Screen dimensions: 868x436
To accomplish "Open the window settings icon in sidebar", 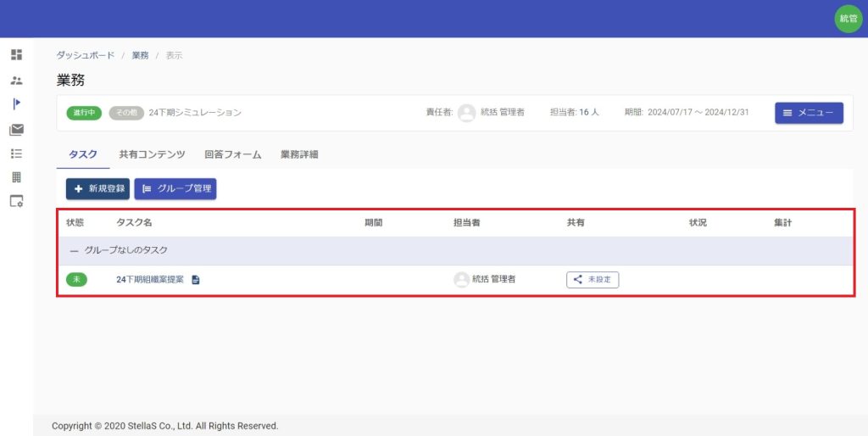I will pyautogui.click(x=16, y=202).
